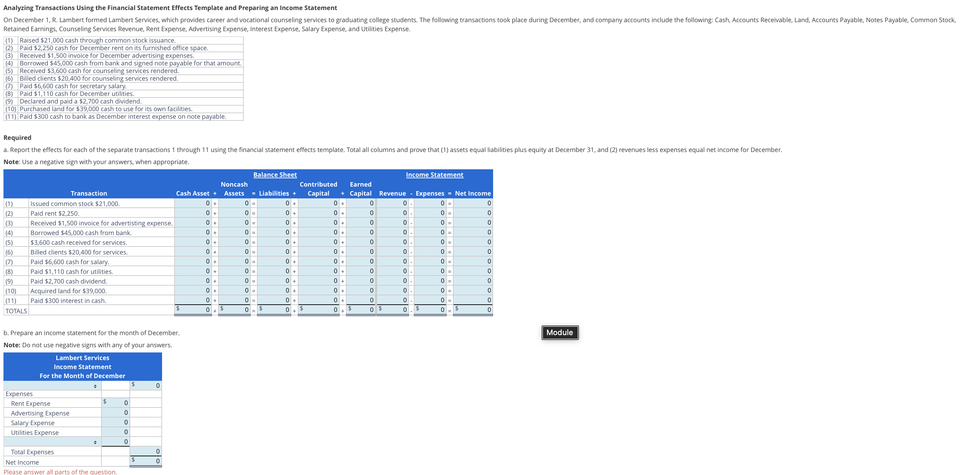Click Liabilities cell for transaction (4) borrowing
The height and width of the screenshot is (475, 980).
[x=274, y=232]
